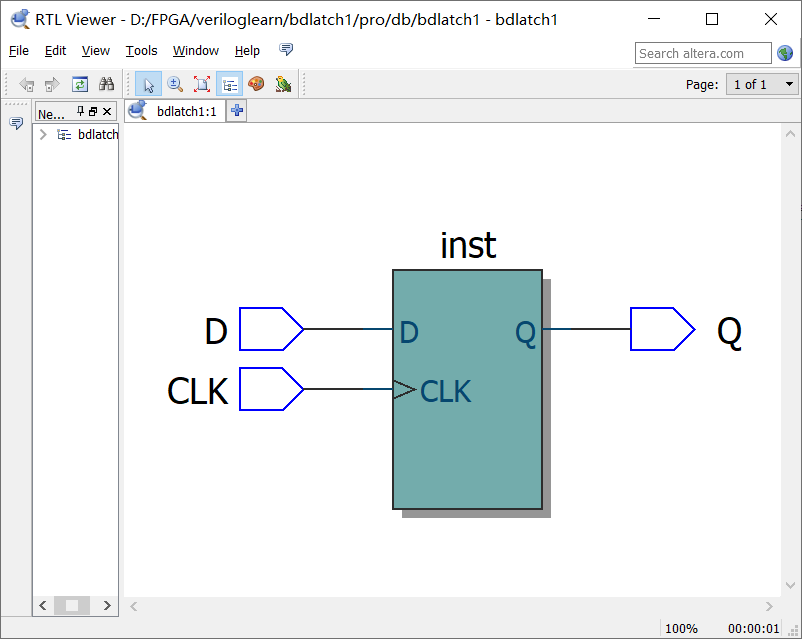Click the 00:00:01 elapsed time in status bar
Image resolution: width=802 pixels, height=639 pixels.
pyautogui.click(x=753, y=628)
